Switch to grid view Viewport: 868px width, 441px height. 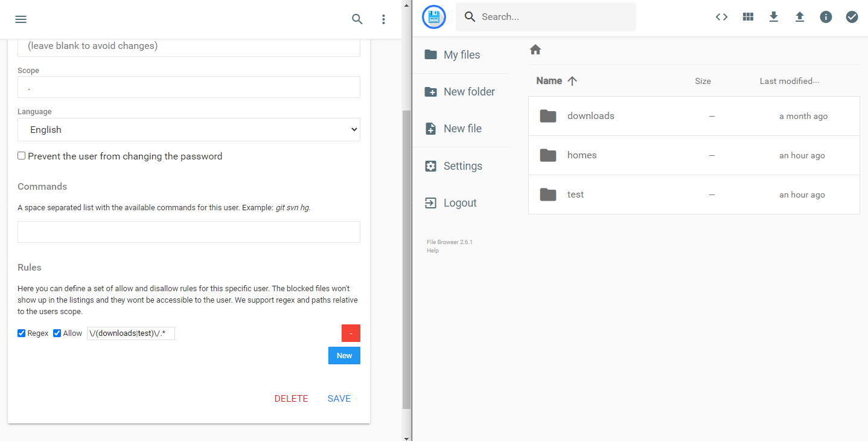tap(747, 17)
